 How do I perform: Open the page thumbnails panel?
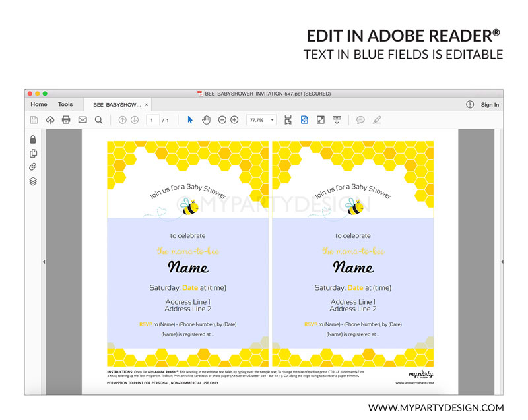tap(33, 153)
